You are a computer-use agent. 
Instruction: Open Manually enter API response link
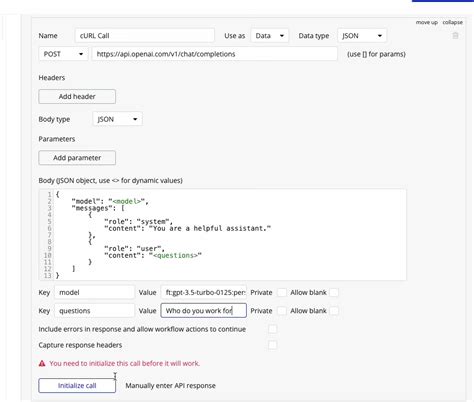[170, 386]
